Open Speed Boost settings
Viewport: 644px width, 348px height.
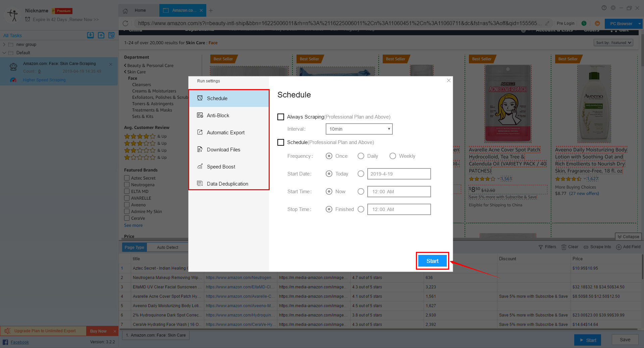pyautogui.click(x=229, y=166)
